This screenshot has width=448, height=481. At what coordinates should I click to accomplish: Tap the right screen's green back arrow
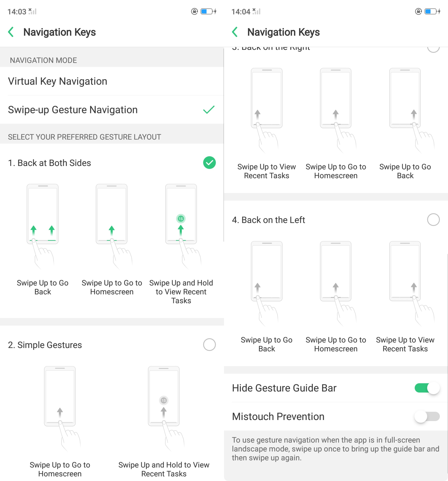pos(235,32)
